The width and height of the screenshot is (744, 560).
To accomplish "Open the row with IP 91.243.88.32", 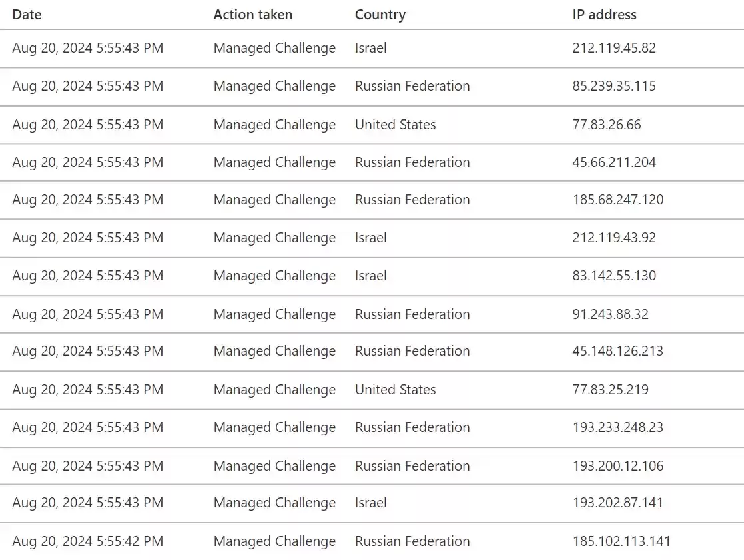I will pyautogui.click(x=610, y=314).
